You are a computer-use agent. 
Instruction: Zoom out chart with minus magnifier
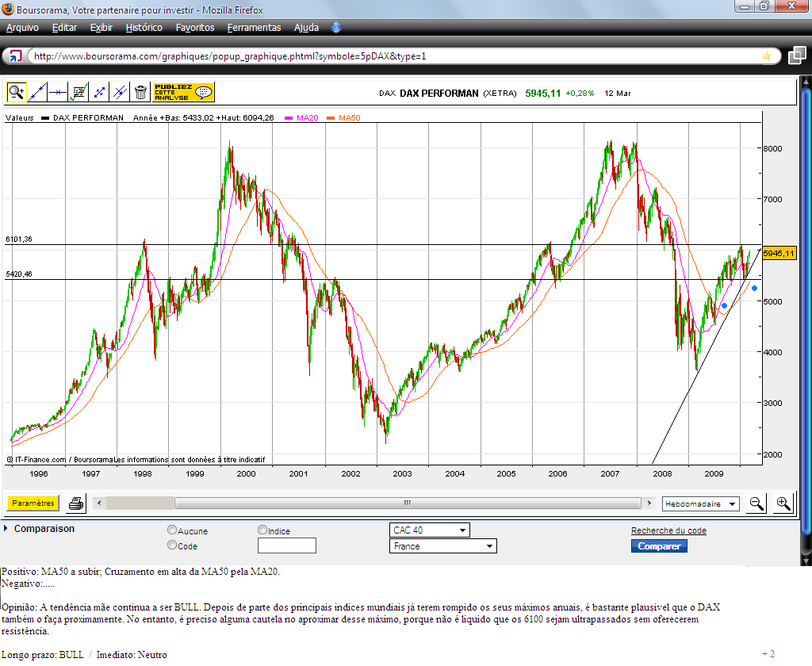pos(756,503)
